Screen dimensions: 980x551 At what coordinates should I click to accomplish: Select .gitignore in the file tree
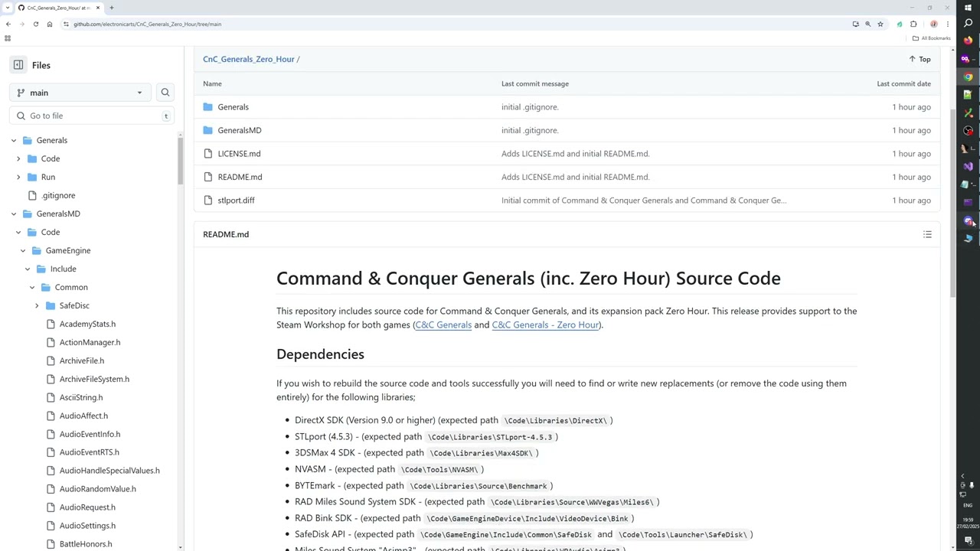[x=58, y=195]
